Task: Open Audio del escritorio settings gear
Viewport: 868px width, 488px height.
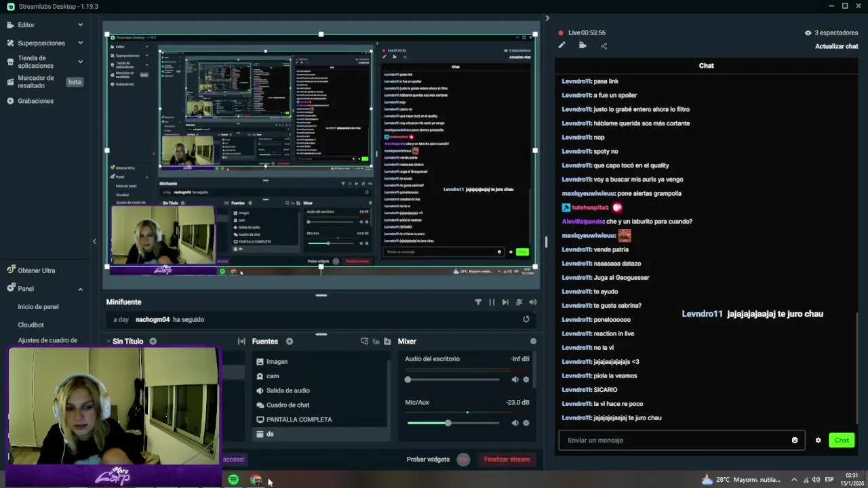Action: [x=526, y=380]
